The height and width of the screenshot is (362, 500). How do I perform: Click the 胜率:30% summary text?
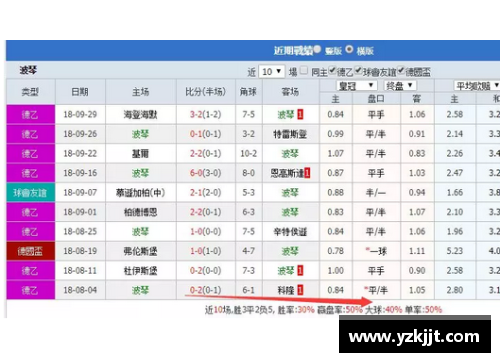pyautogui.click(x=296, y=310)
